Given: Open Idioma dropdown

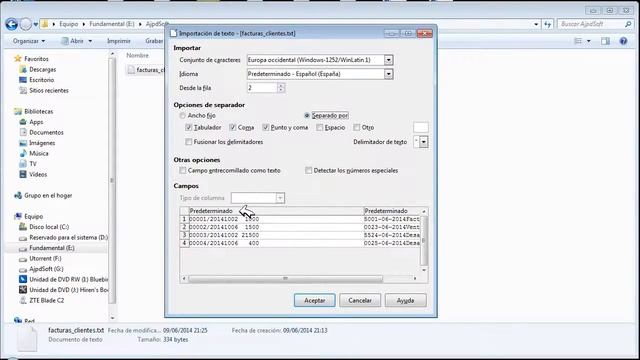Looking at the screenshot, I should point(388,74).
